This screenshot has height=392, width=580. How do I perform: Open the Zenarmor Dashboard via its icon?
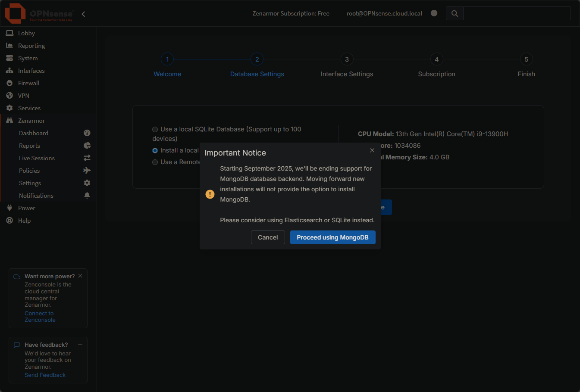coord(87,133)
